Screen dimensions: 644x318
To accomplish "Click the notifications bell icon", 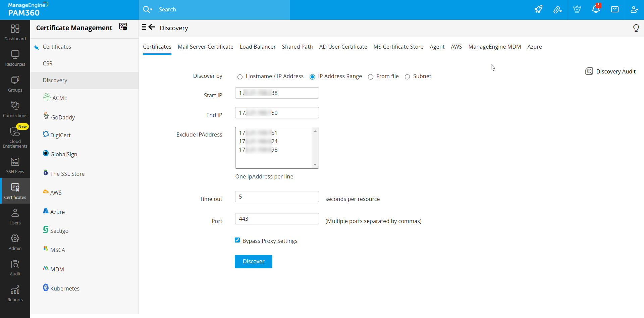I will (x=596, y=9).
